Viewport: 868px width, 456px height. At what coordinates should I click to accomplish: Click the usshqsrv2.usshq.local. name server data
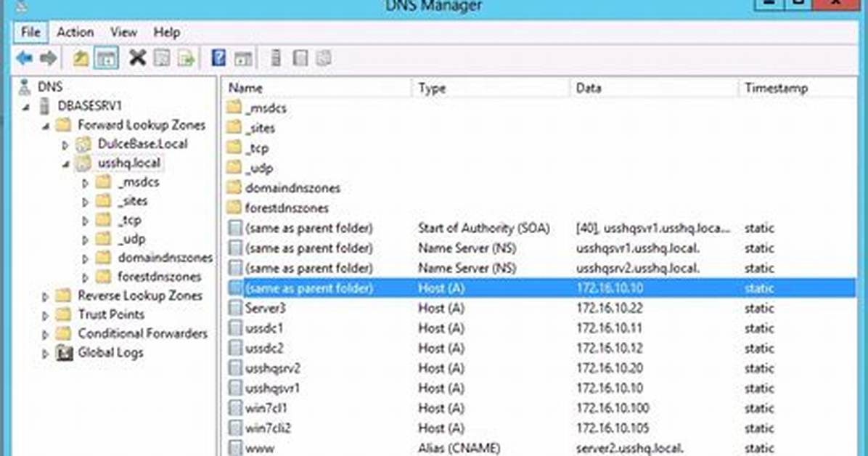tap(638, 268)
